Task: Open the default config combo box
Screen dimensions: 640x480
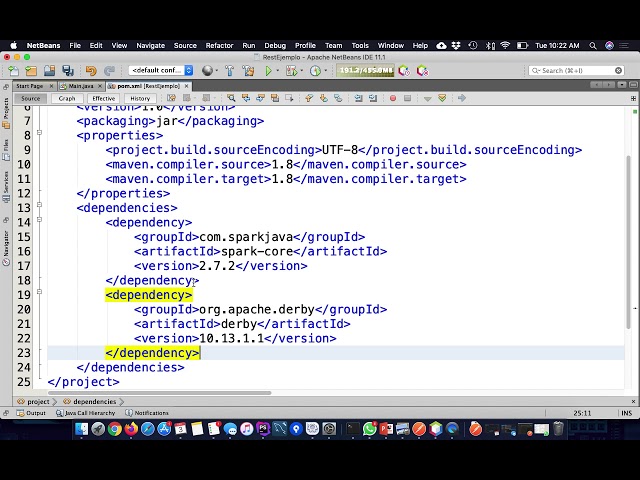Action: tap(160, 70)
